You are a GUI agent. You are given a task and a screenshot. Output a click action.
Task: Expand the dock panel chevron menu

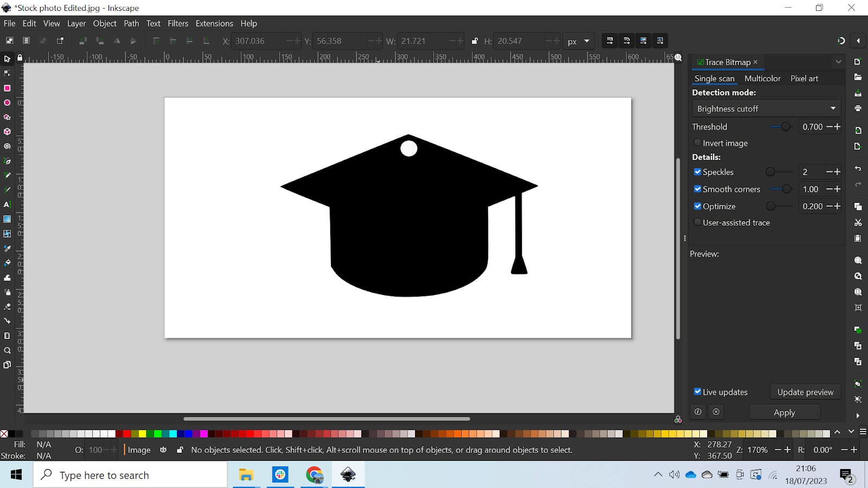838,62
